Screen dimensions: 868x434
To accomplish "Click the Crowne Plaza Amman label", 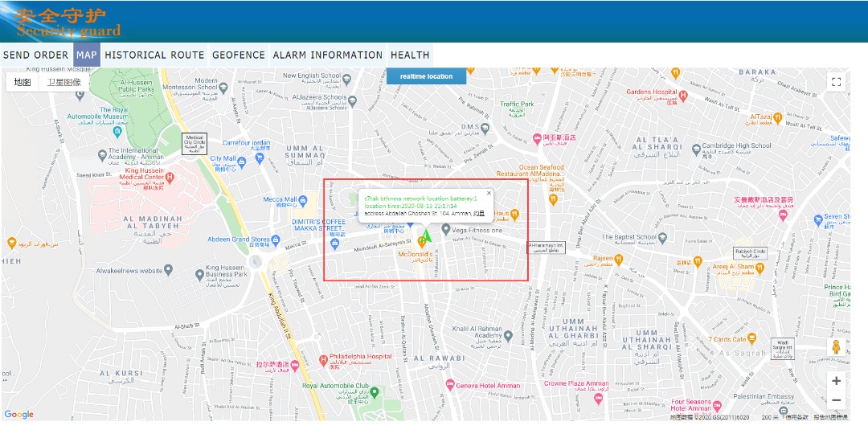I will click(575, 387).
